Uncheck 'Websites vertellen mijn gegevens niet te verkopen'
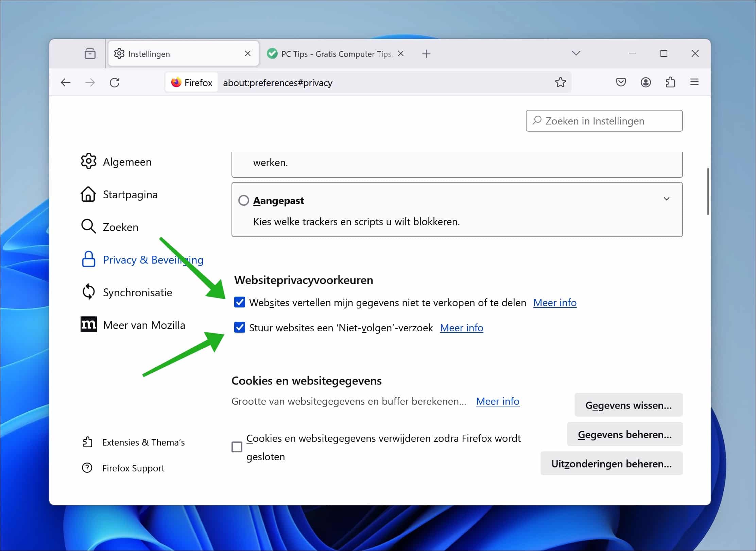The width and height of the screenshot is (756, 551). (240, 302)
